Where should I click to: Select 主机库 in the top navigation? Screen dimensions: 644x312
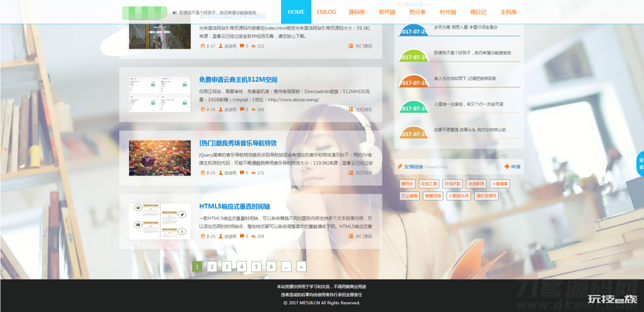(508, 12)
